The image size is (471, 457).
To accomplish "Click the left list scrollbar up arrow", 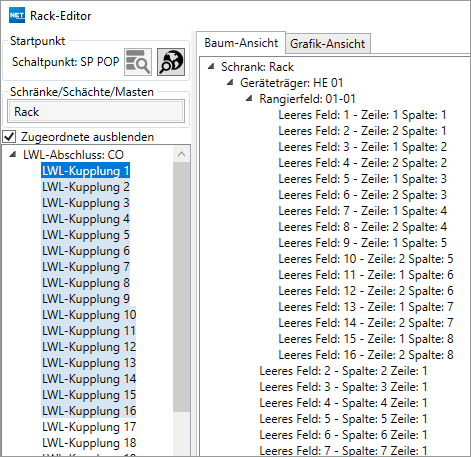I will pyautogui.click(x=181, y=154).
